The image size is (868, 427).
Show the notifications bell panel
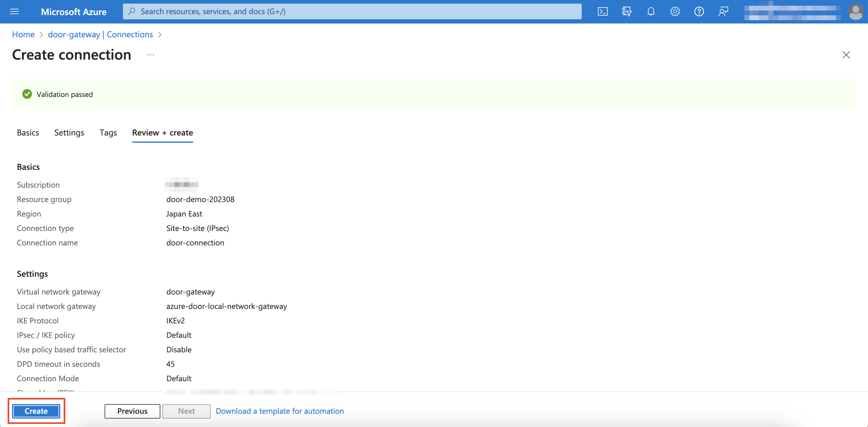coord(651,12)
